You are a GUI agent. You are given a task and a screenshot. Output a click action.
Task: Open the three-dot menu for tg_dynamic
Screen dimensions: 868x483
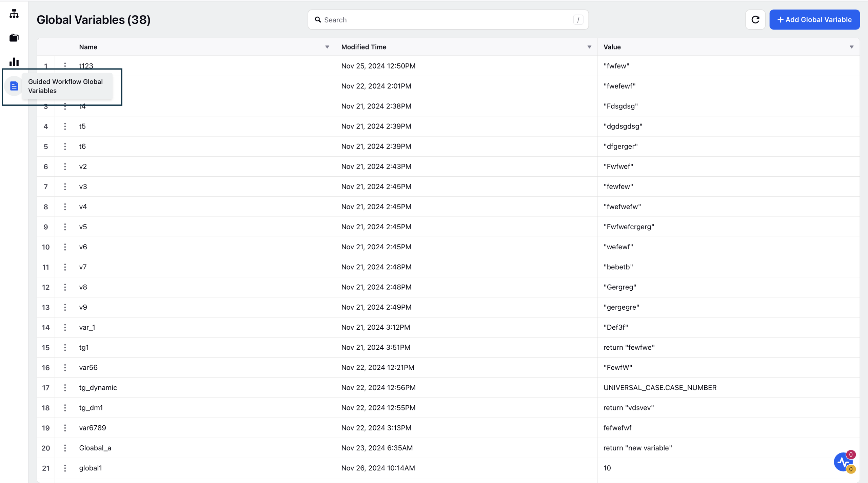coord(65,388)
